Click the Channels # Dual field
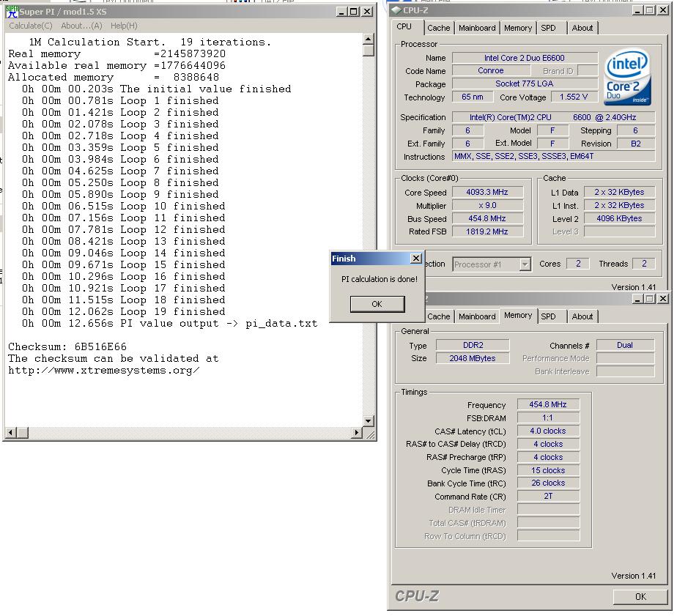The width and height of the screenshot is (677, 616). click(625, 345)
